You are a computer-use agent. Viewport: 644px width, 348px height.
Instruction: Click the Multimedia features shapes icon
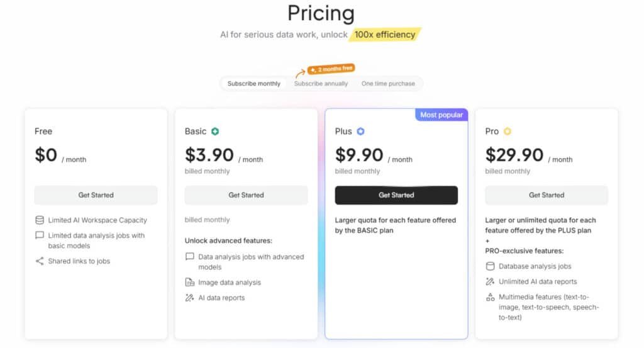[491, 297]
